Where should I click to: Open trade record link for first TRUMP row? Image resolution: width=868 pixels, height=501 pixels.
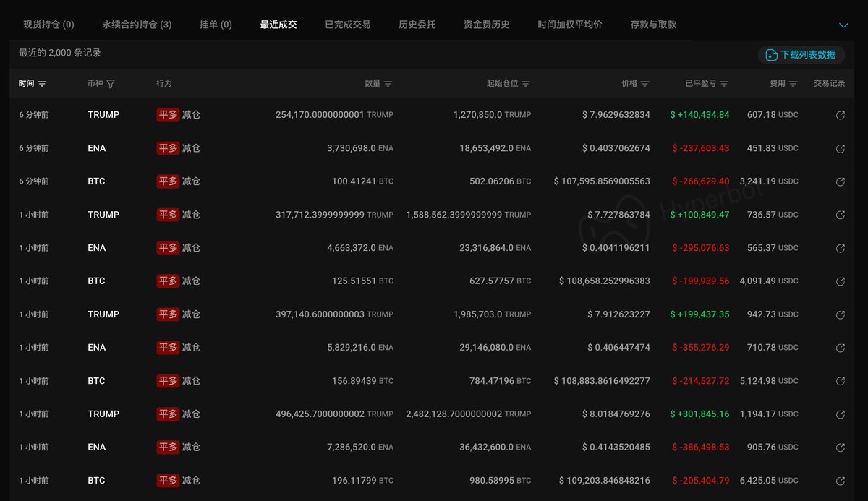(840, 115)
